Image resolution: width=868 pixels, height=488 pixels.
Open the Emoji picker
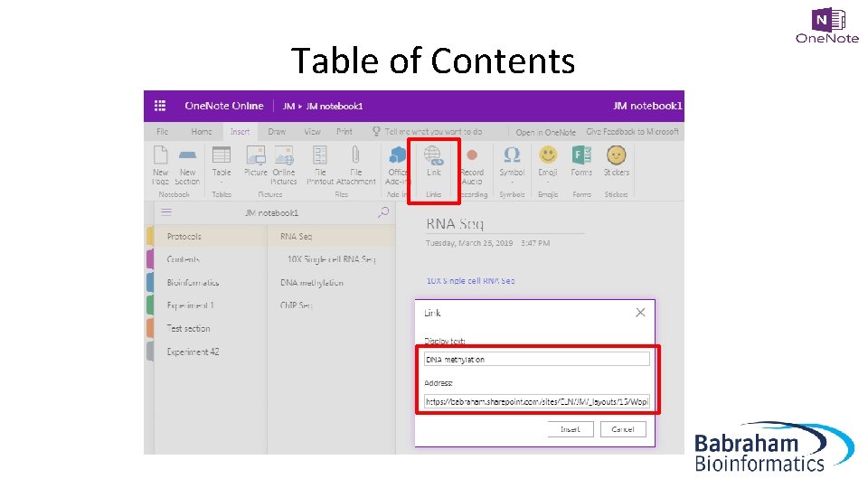[x=548, y=164]
